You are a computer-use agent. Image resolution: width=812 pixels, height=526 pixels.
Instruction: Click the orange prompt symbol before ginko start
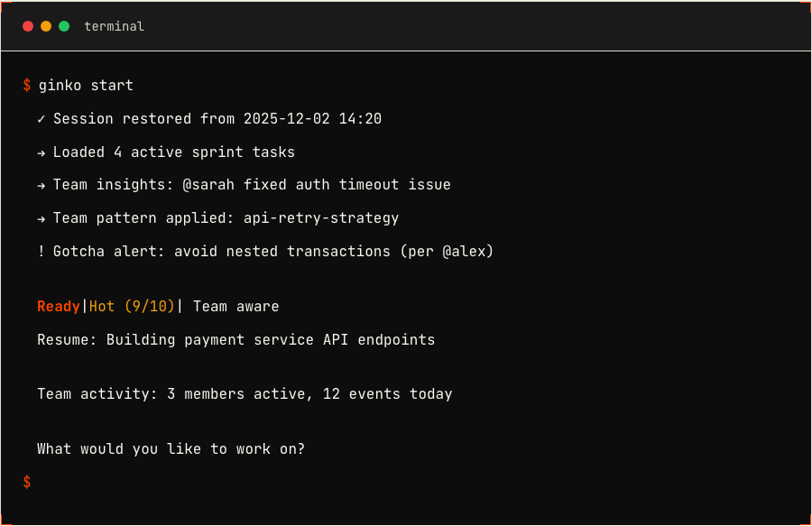click(27, 86)
